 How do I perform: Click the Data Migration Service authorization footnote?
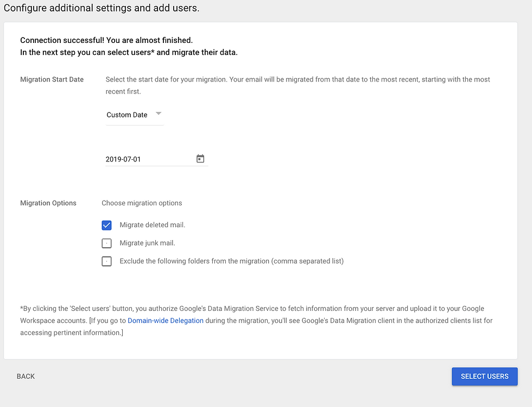coord(256,321)
